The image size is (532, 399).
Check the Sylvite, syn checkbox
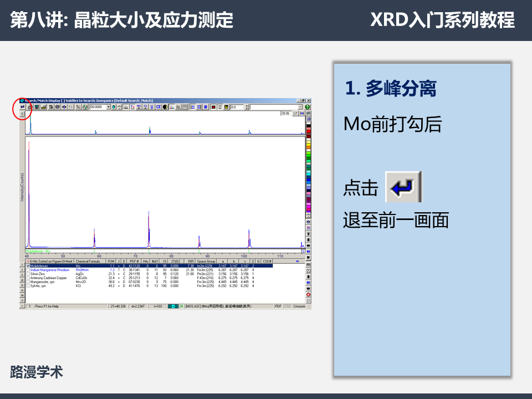pos(28,286)
